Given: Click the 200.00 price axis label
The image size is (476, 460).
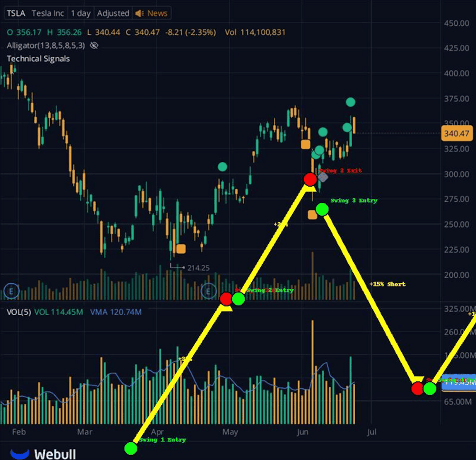Looking at the screenshot, I should coord(456,275).
